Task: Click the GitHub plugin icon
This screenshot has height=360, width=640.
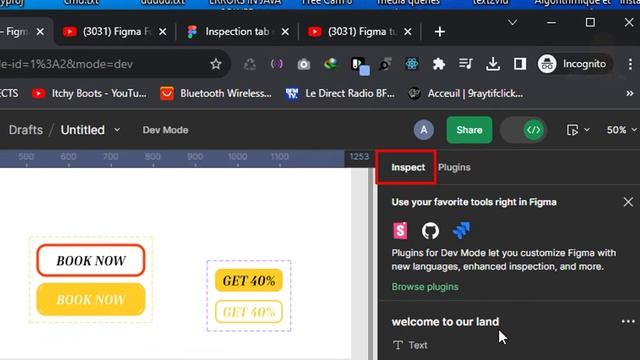Action: pyautogui.click(x=431, y=231)
